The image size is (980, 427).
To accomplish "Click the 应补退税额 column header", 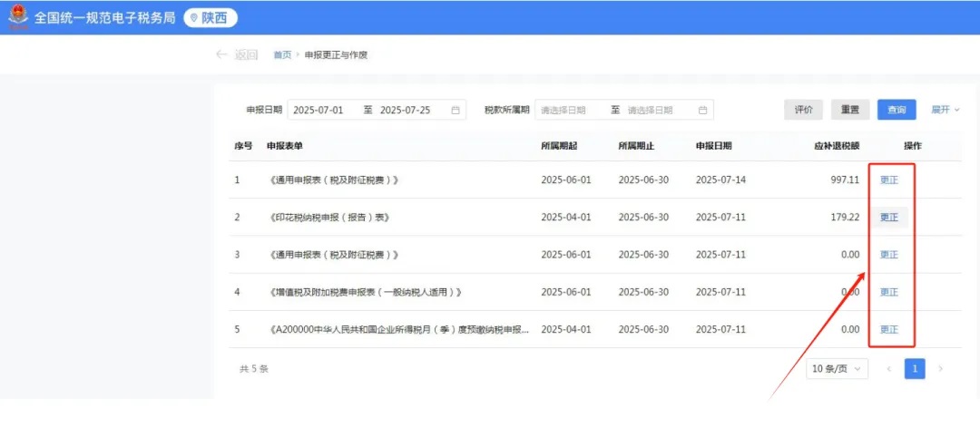I will pyautogui.click(x=837, y=145).
